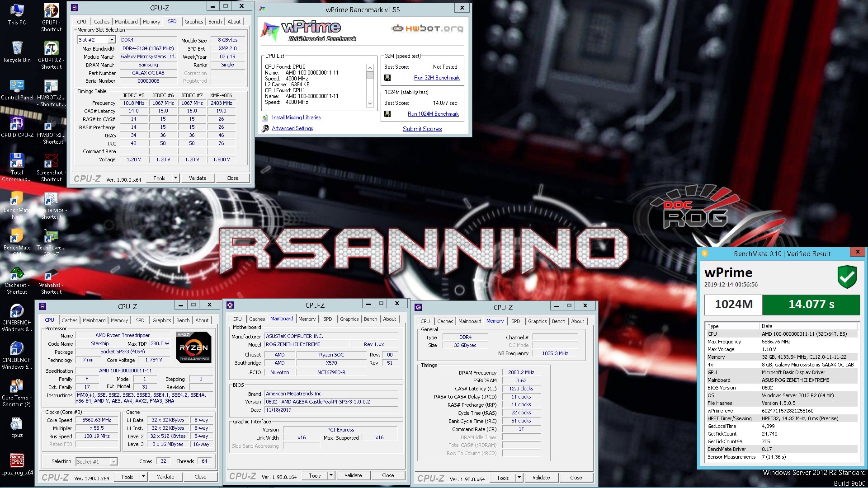
Task: Click the Install Missing Libraries link
Action: [296, 117]
